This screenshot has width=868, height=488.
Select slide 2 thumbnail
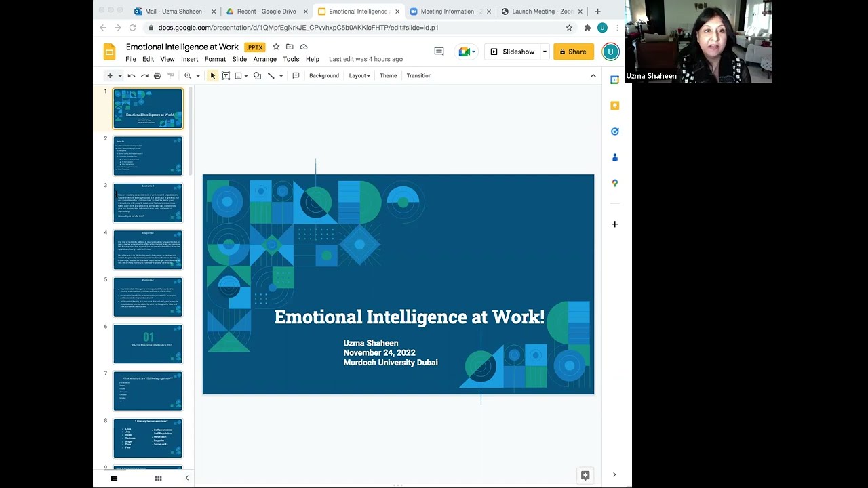coord(148,156)
